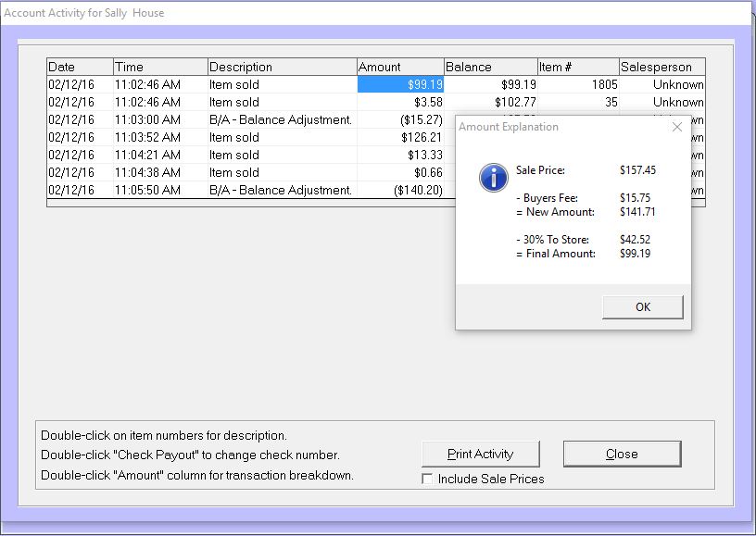Click time cell 11:03:52 AM
The height and width of the screenshot is (536, 756).
tap(160, 137)
